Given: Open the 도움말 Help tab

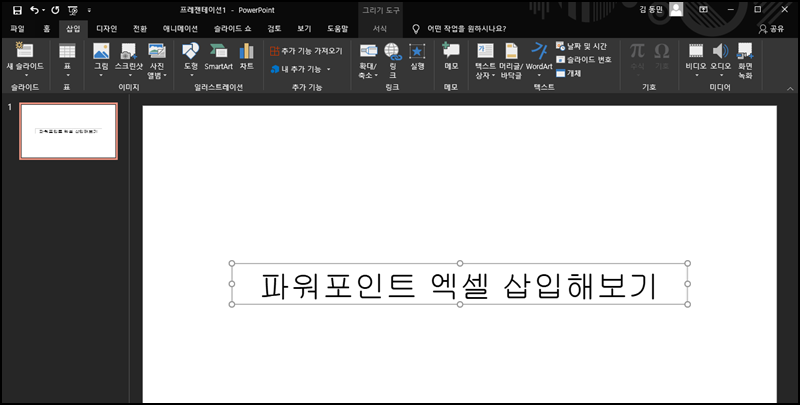Looking at the screenshot, I should (337, 29).
